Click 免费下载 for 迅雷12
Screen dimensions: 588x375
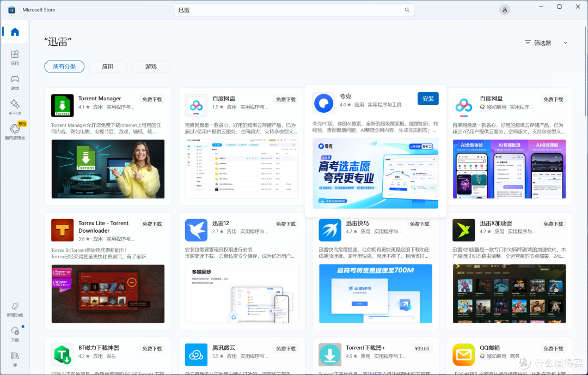coord(286,224)
